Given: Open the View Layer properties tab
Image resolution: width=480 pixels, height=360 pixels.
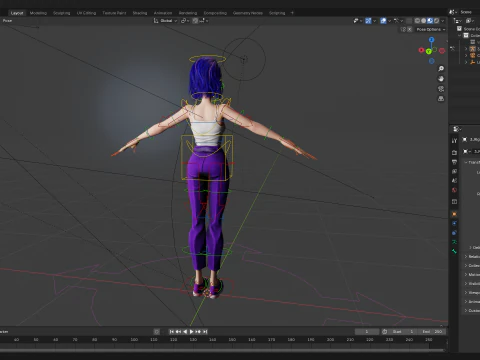Looking at the screenshot, I should click(454, 171).
